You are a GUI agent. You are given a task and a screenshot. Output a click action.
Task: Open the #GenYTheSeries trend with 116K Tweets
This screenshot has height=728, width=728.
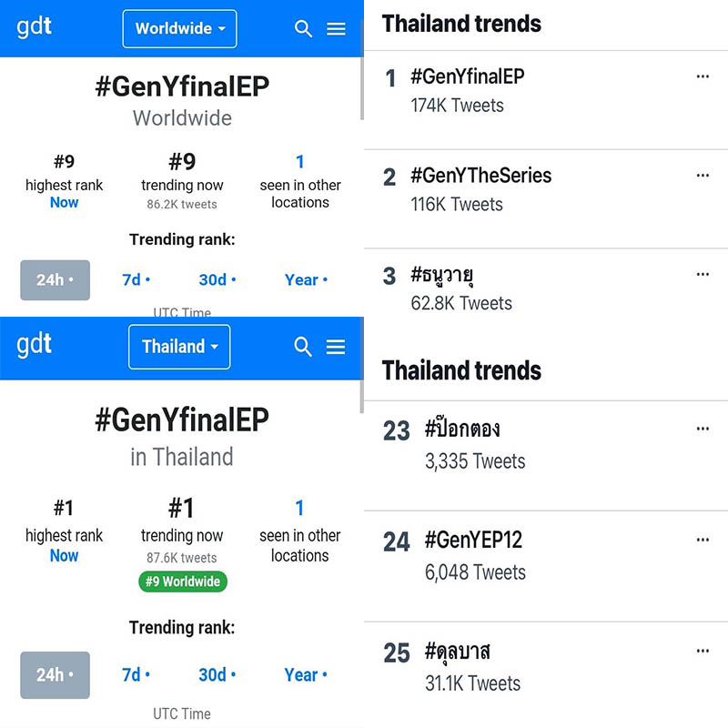[480, 176]
